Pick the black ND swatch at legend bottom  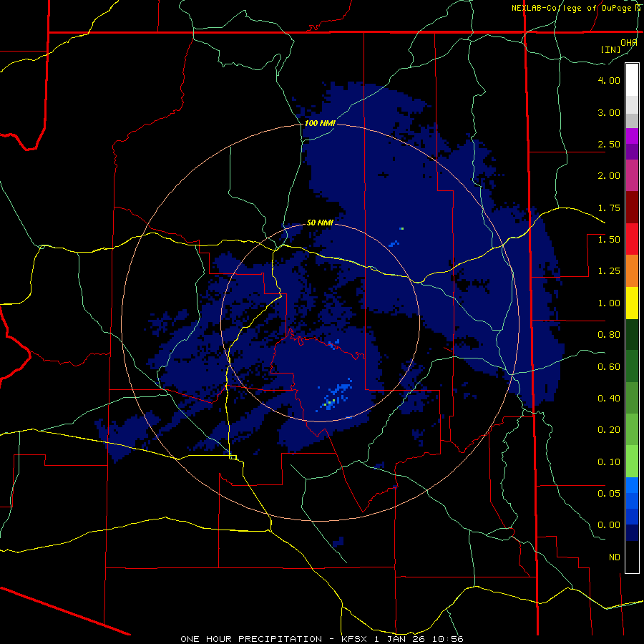[x=632, y=557]
